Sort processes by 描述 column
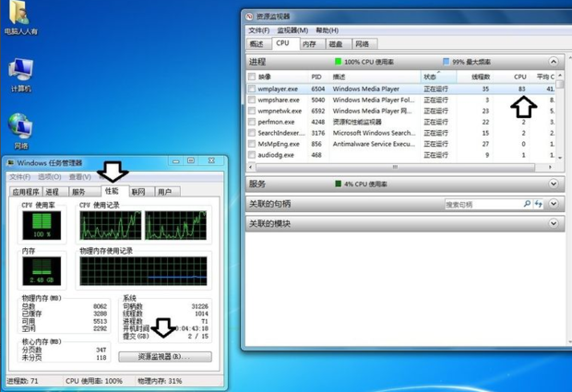Screen dimensions: 572x392 375,77
